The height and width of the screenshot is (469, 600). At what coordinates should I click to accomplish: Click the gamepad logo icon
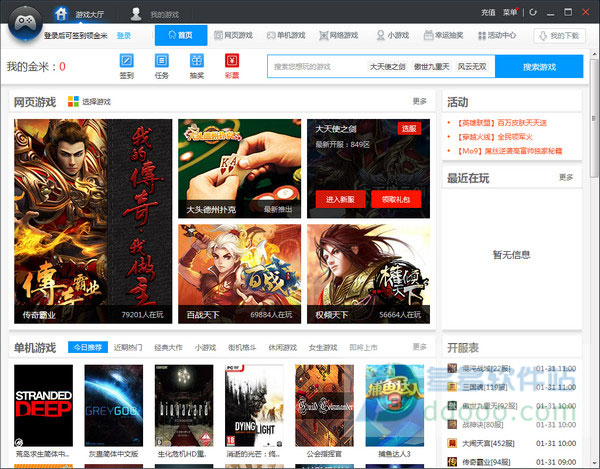point(25,23)
